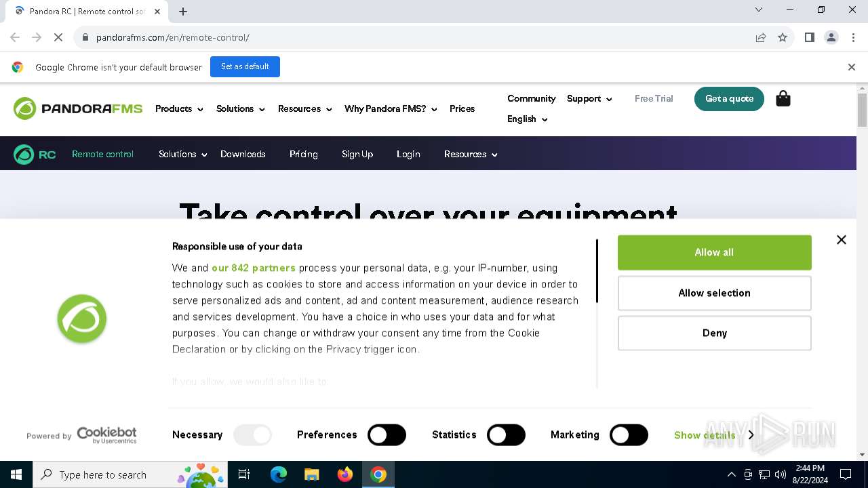Click the page vertical scrollbar
Screen dimensions: 868x488
coord(862,110)
